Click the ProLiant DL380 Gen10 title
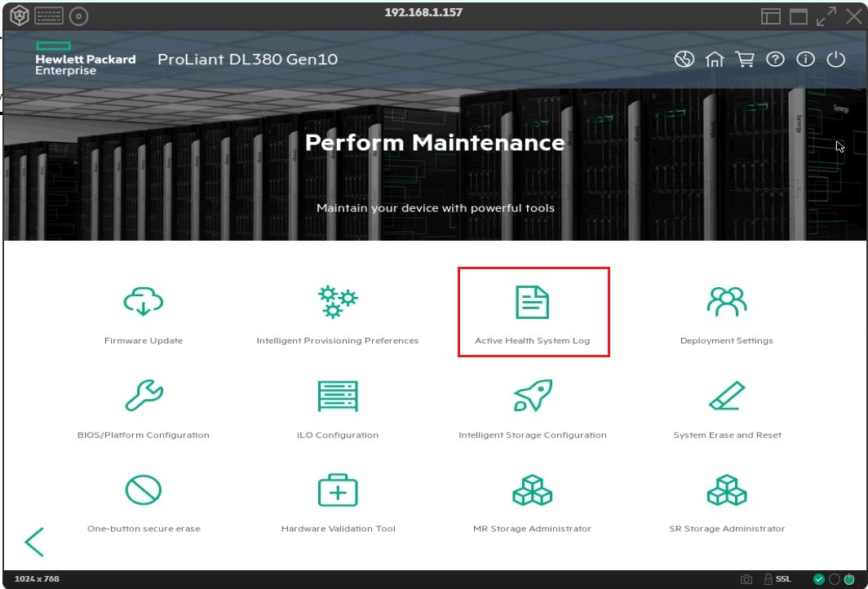This screenshot has width=868, height=589. (247, 60)
